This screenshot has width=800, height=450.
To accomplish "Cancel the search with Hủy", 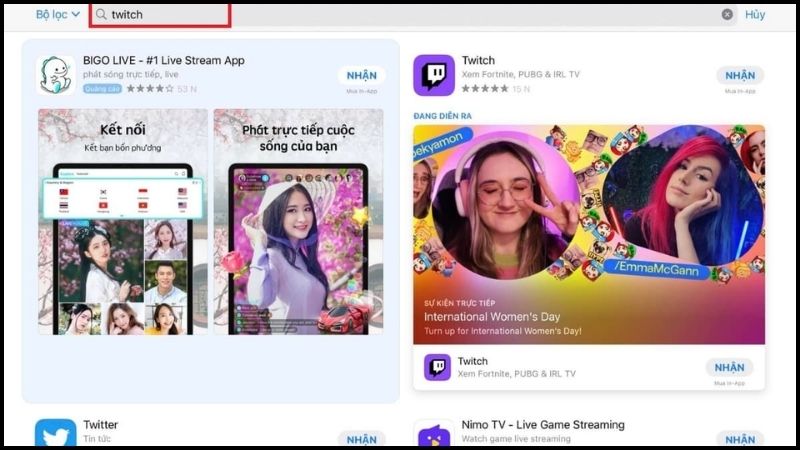I will click(x=755, y=14).
